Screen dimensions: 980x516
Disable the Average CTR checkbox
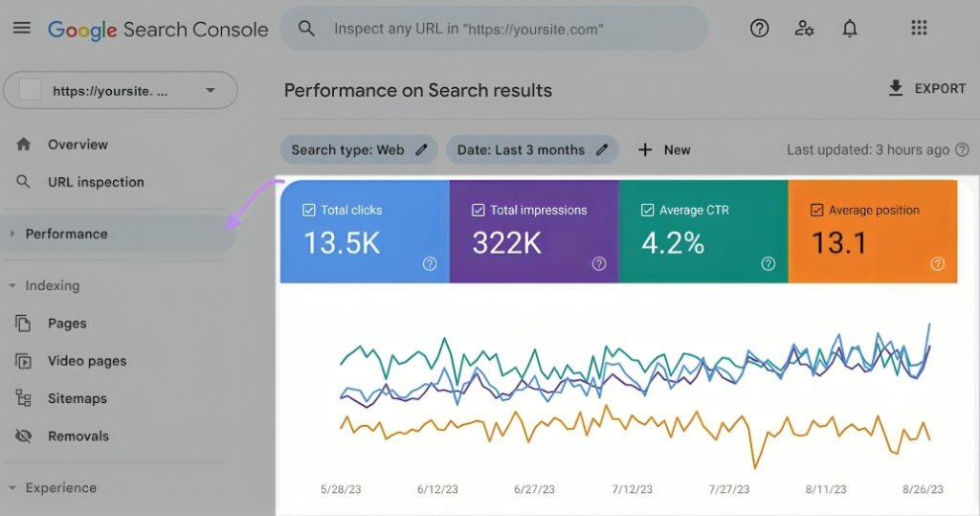[x=648, y=211]
